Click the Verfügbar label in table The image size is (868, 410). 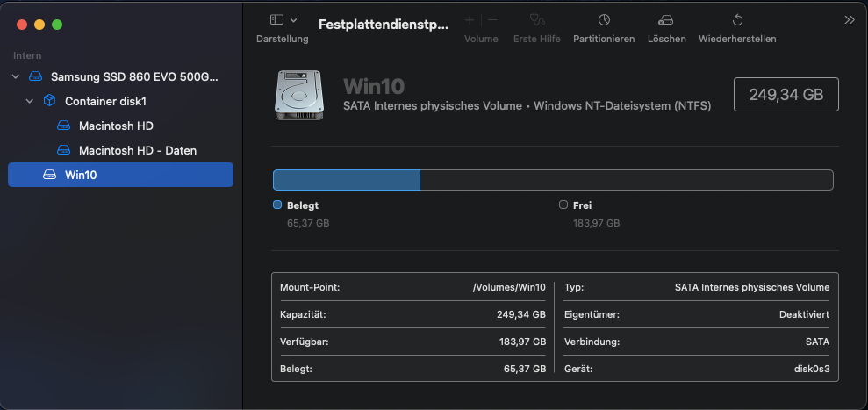tap(305, 342)
